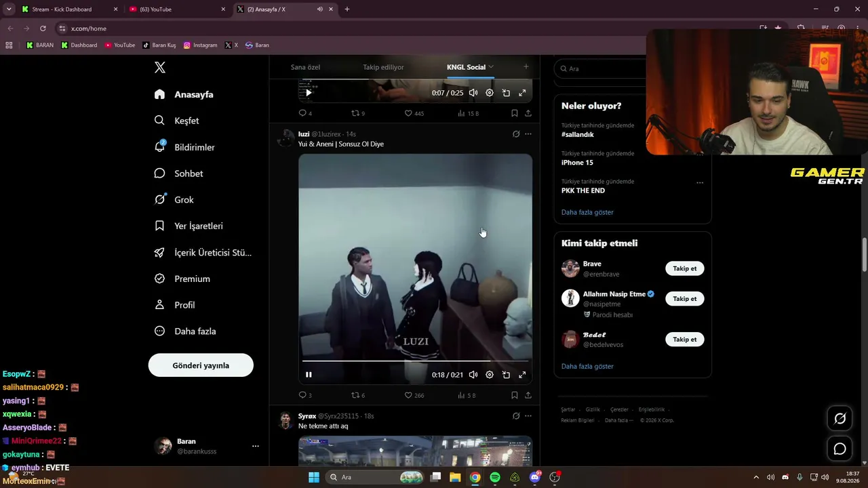Show hidden system tray icons
The image size is (868, 488).
tap(756, 477)
